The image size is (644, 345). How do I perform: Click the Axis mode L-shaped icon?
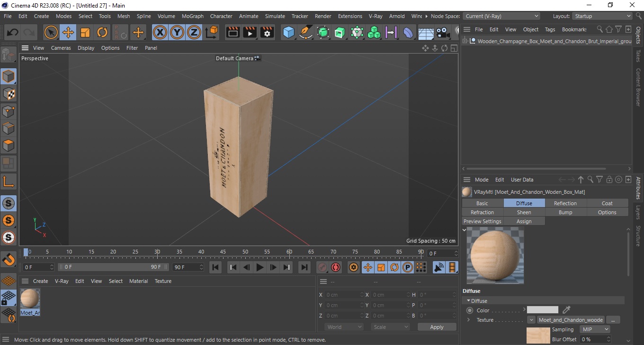[x=9, y=181]
